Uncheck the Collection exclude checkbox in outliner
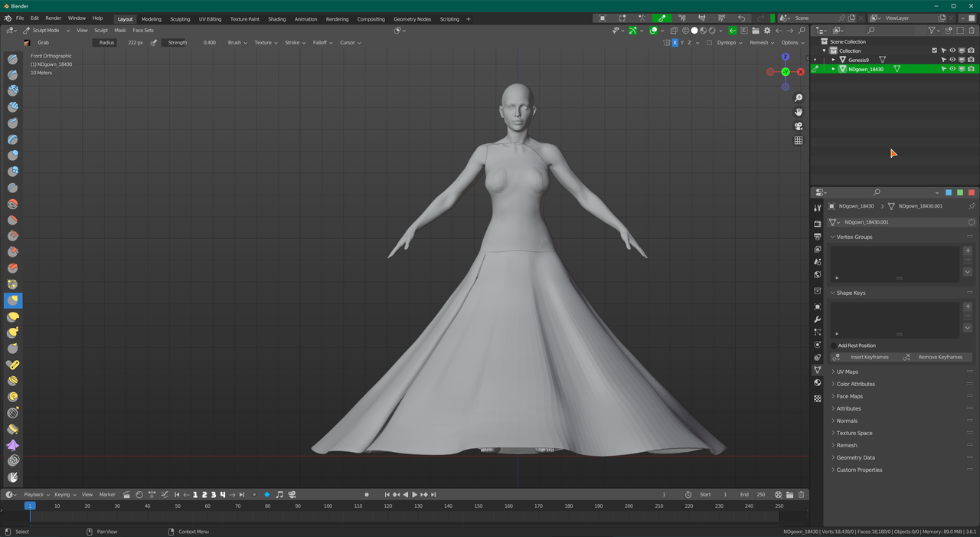 pos(934,51)
